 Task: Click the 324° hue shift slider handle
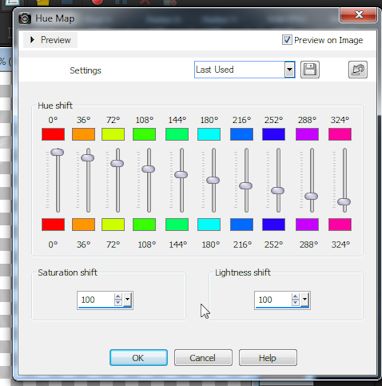point(344,202)
